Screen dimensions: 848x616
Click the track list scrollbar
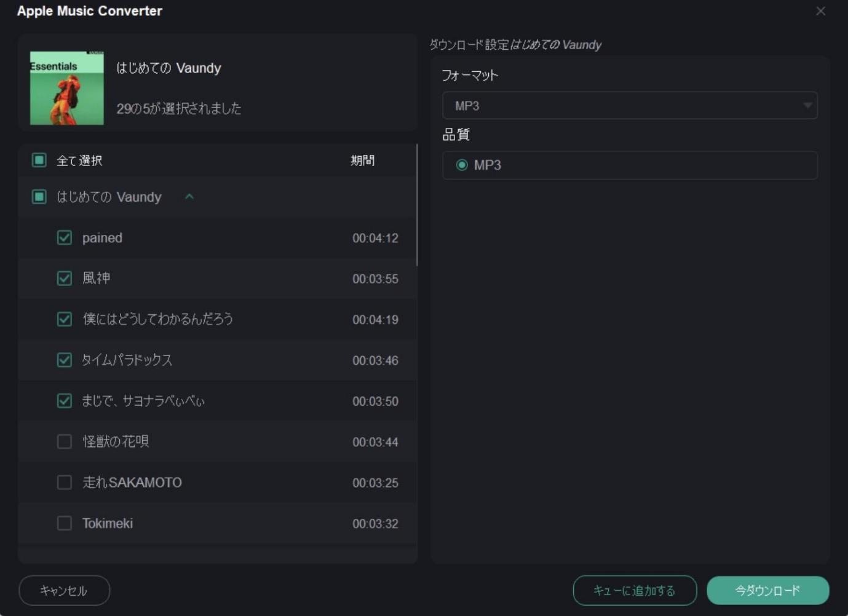click(417, 205)
